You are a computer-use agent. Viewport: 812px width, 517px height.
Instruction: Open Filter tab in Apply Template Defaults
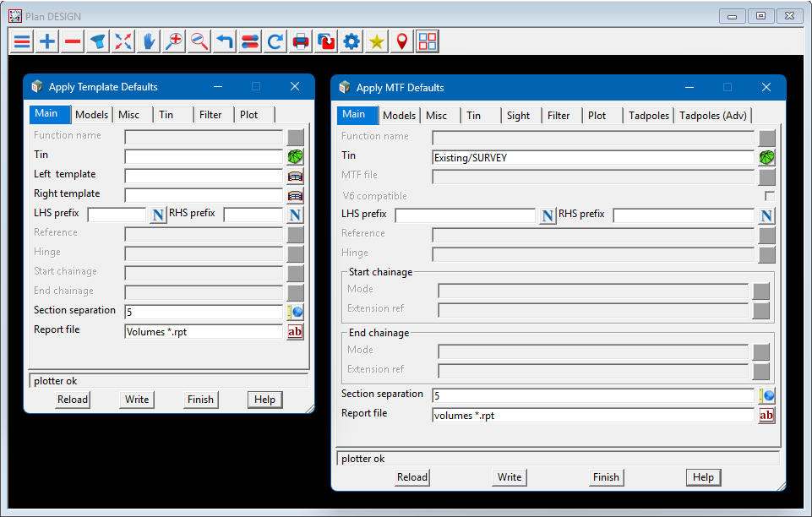[x=210, y=115]
